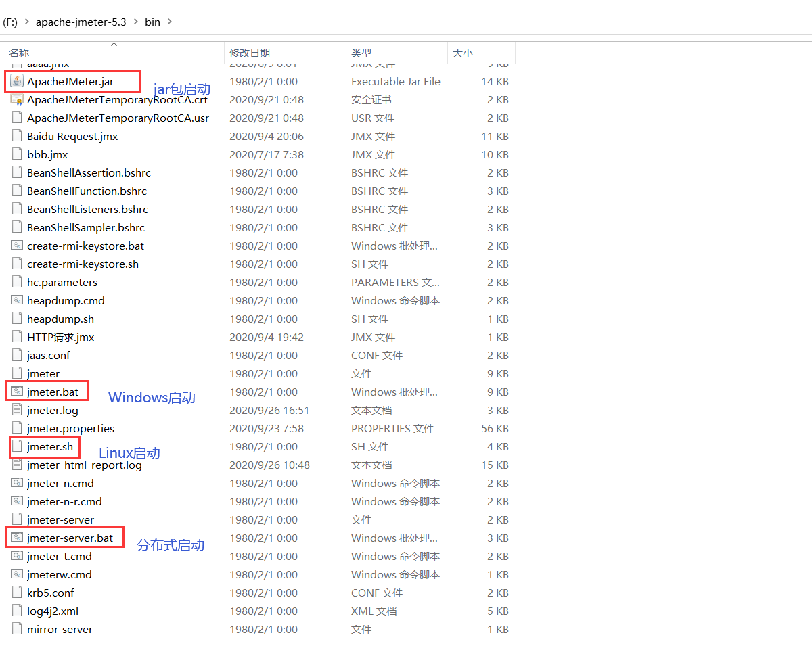Go to apache-jmeter-5.3 folder in breadcrumb

tap(81, 22)
